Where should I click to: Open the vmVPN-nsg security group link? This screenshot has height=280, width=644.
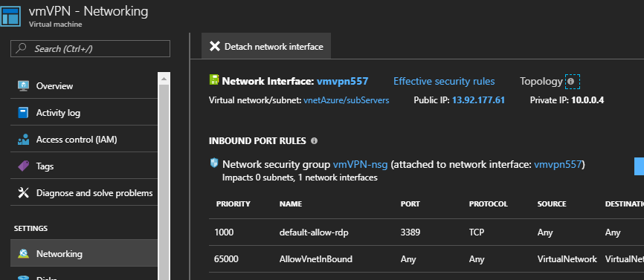point(360,165)
